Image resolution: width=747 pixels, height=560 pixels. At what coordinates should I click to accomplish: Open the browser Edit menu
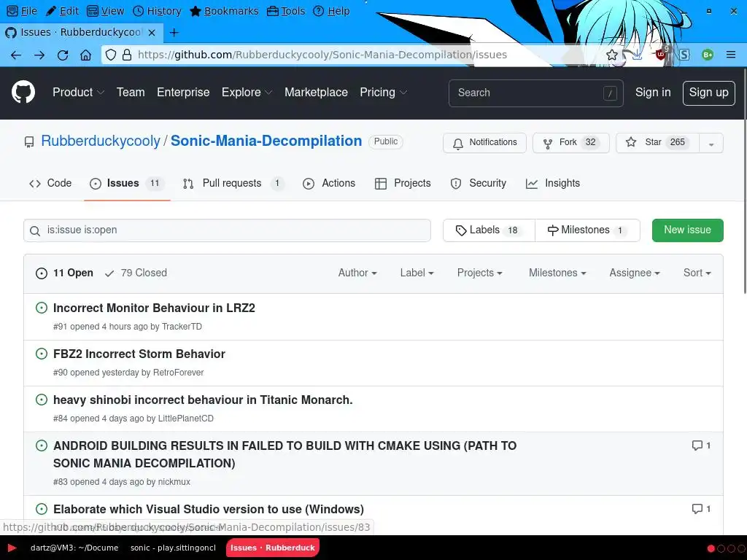(63, 11)
